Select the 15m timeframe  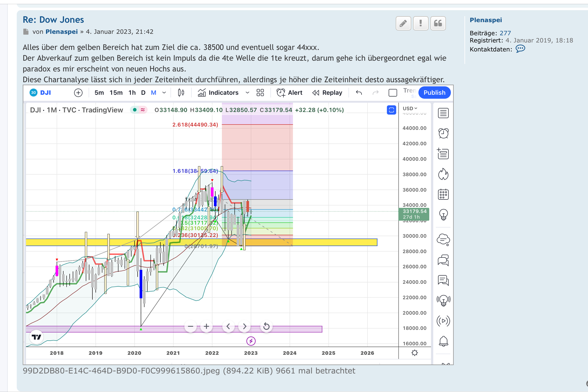pyautogui.click(x=116, y=93)
